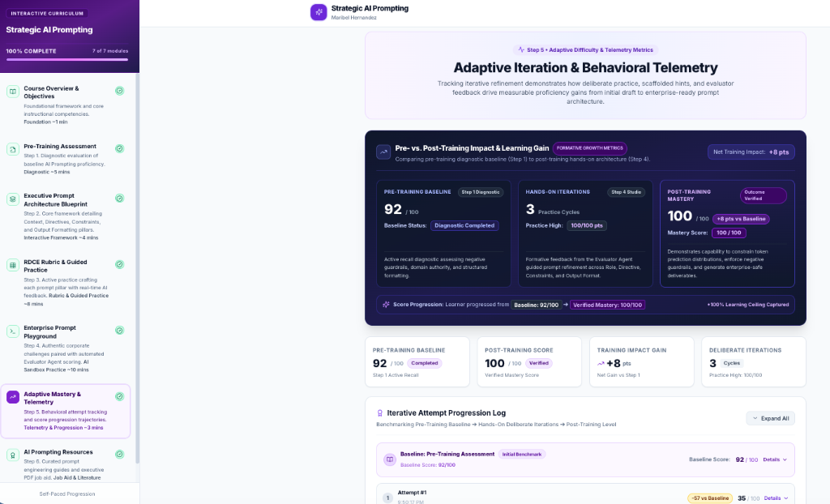Click 'Cycles' pill in Deliberate Iterations card

tap(732, 363)
